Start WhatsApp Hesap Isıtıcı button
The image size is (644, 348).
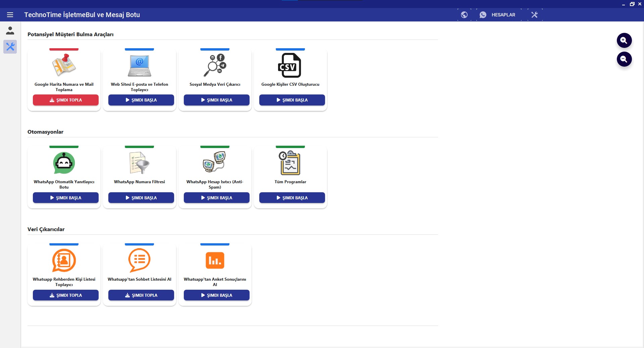pos(217,198)
